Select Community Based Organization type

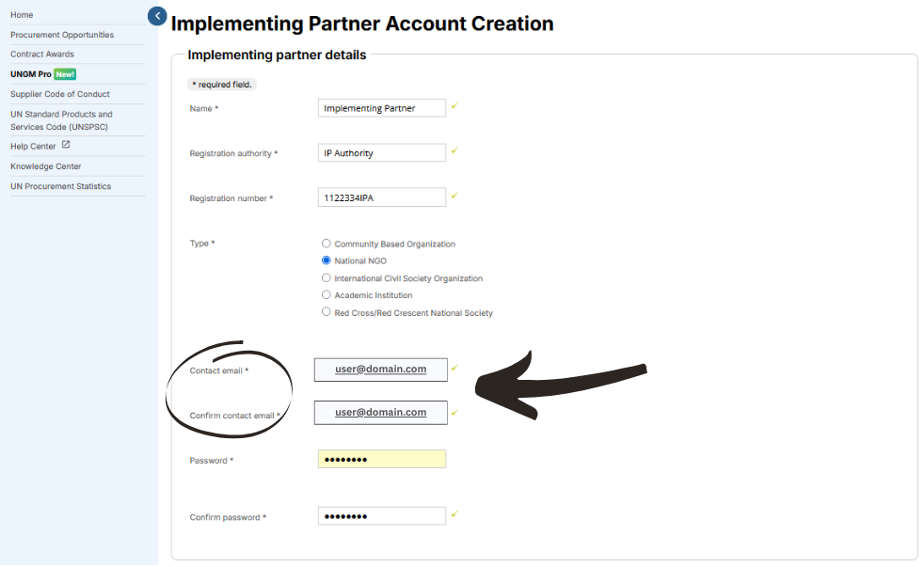326,244
